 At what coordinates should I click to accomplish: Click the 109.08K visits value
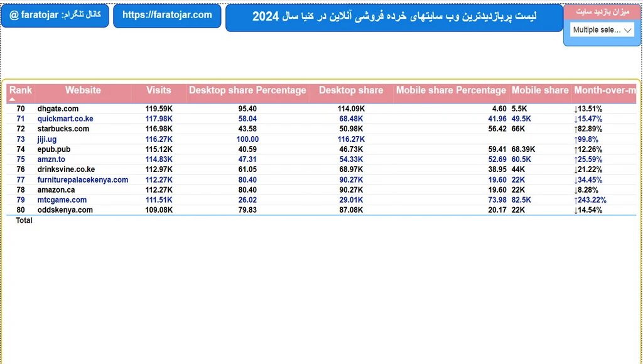(159, 210)
